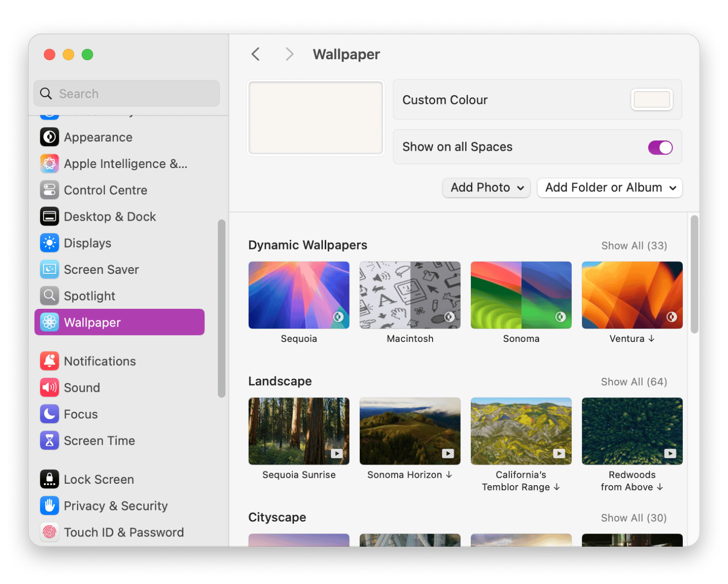Image resolution: width=728 pixels, height=584 pixels.
Task: Click download arrow beside Redwoods from Above
Action: click(x=660, y=487)
